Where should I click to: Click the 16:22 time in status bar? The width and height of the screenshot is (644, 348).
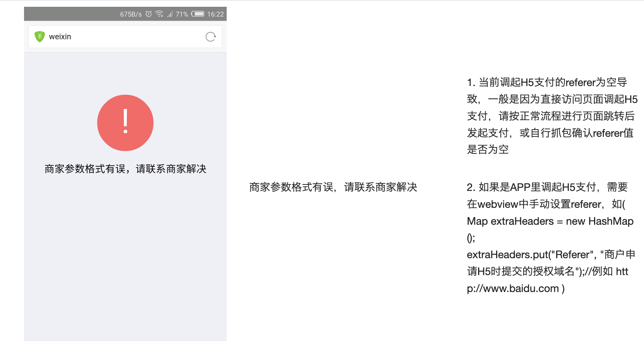tap(215, 14)
